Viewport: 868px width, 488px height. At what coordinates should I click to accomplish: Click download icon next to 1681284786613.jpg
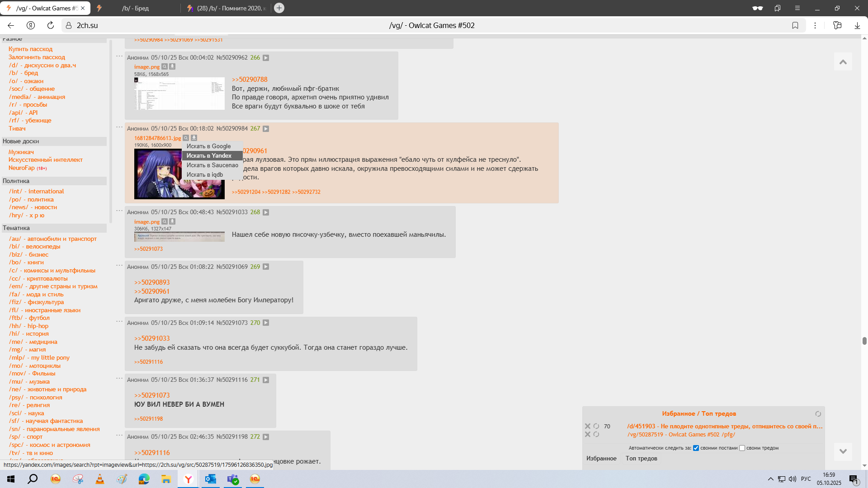pos(194,138)
